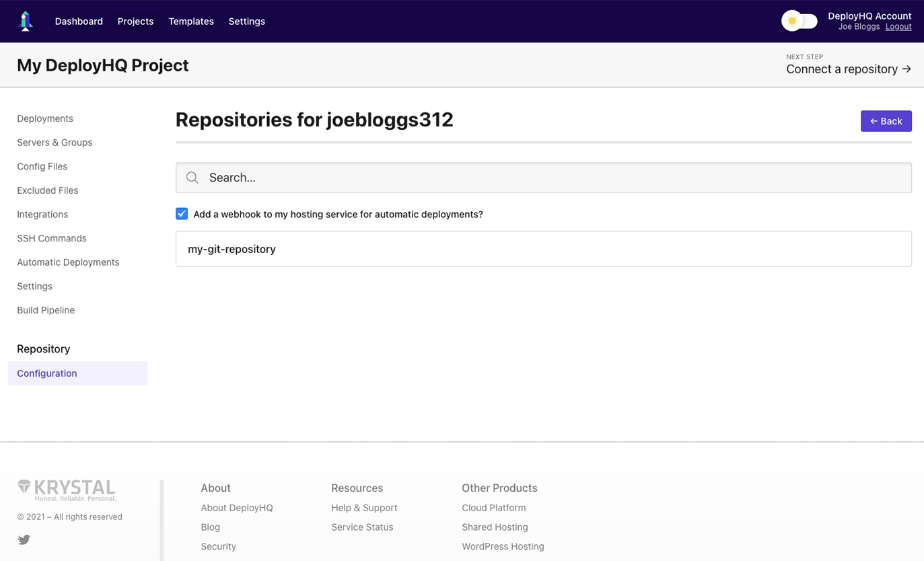
Task: Click the Twitter bird icon in footer
Action: tap(24, 539)
